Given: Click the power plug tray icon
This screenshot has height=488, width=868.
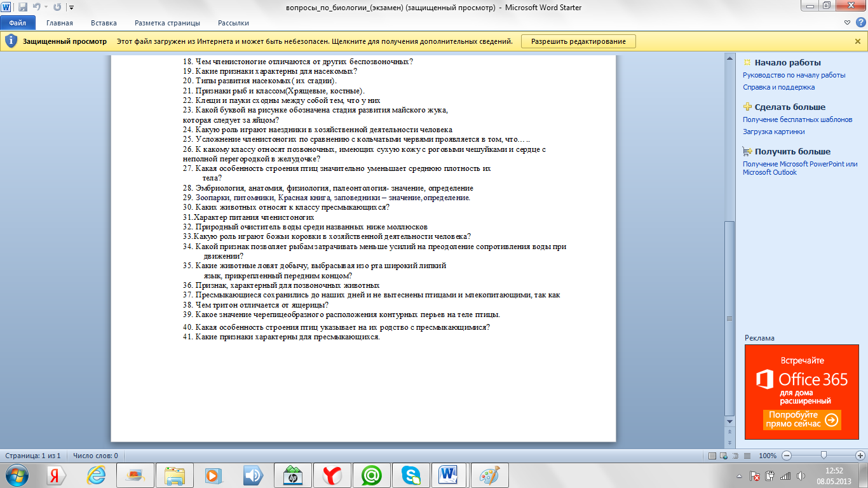Looking at the screenshot, I should 770,476.
